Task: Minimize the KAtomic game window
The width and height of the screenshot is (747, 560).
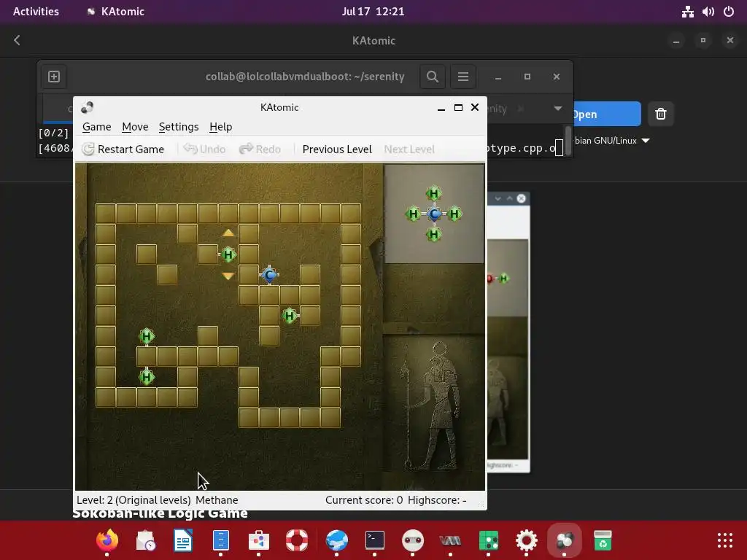Action: pyautogui.click(x=441, y=108)
